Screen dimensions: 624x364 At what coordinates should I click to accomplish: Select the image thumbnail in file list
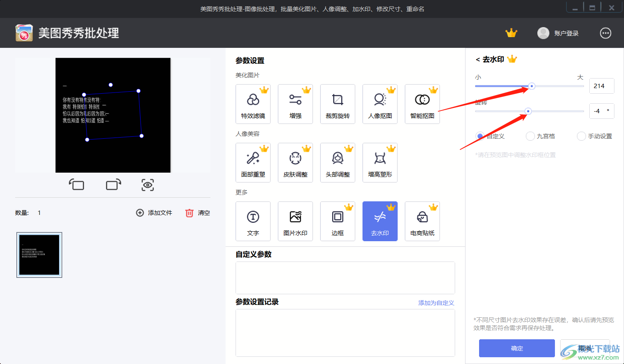pos(39,255)
